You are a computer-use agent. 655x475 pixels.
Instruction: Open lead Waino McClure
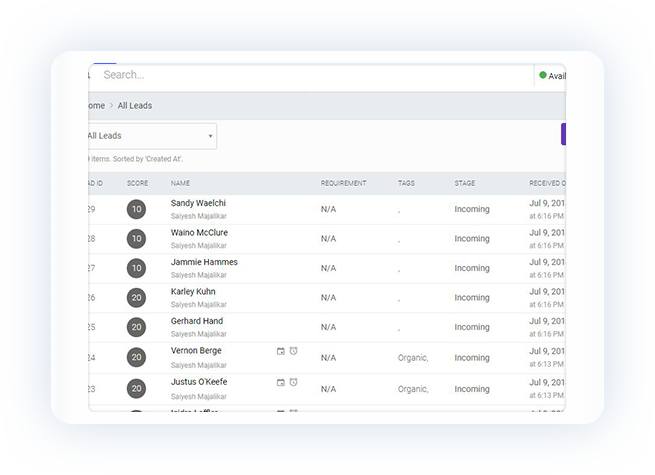pyautogui.click(x=199, y=233)
